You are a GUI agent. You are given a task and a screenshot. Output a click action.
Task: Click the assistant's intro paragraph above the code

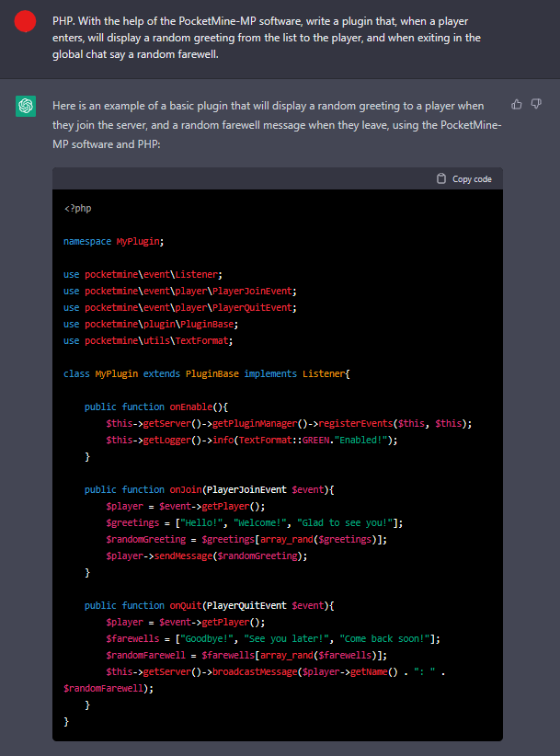point(276,122)
